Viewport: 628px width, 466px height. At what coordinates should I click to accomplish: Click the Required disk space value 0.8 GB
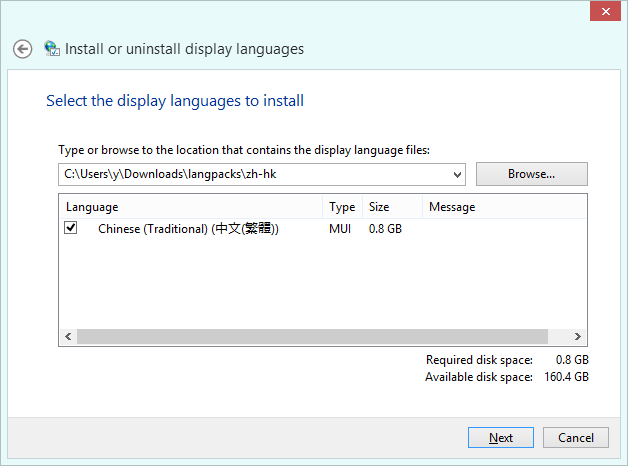point(572,360)
